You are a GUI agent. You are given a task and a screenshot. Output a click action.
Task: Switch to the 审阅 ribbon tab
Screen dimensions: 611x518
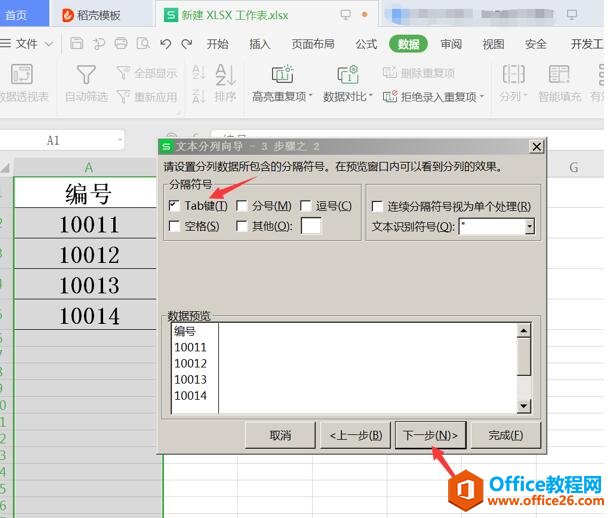[x=451, y=44]
